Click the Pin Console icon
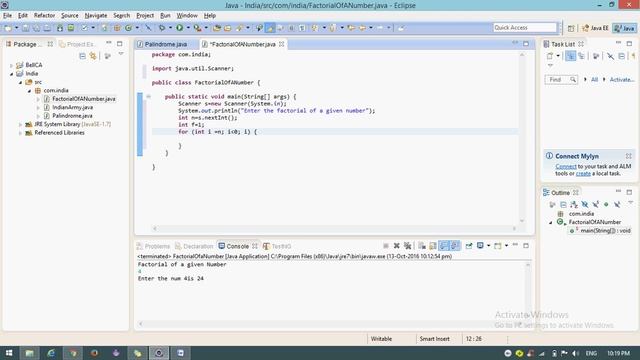 pos(469,246)
